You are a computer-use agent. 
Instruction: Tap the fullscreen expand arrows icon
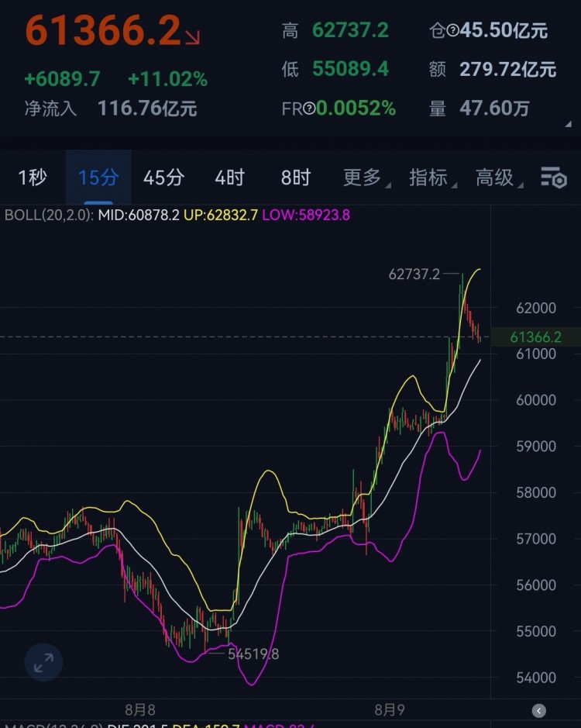pos(43,662)
